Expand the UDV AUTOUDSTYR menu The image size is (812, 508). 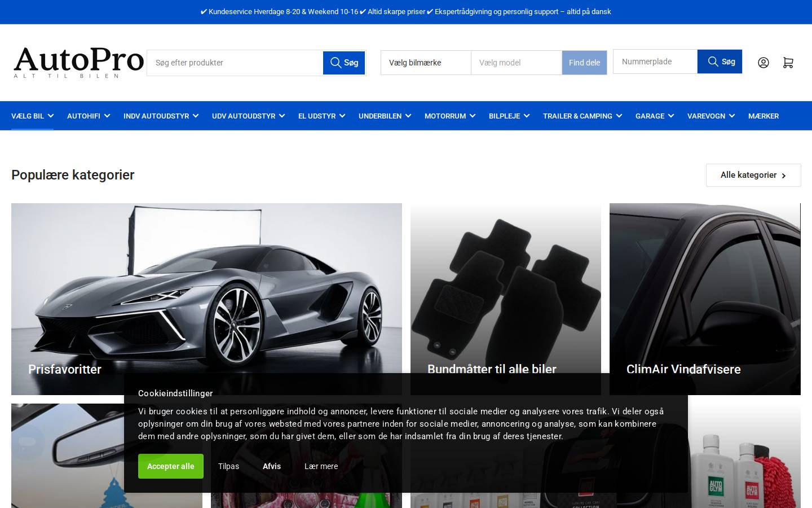tap(248, 116)
